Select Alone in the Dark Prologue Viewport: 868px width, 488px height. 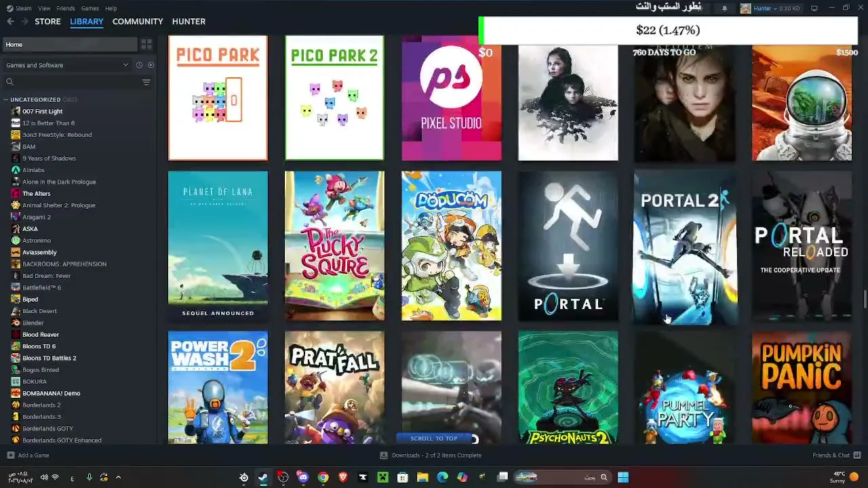click(x=59, y=182)
